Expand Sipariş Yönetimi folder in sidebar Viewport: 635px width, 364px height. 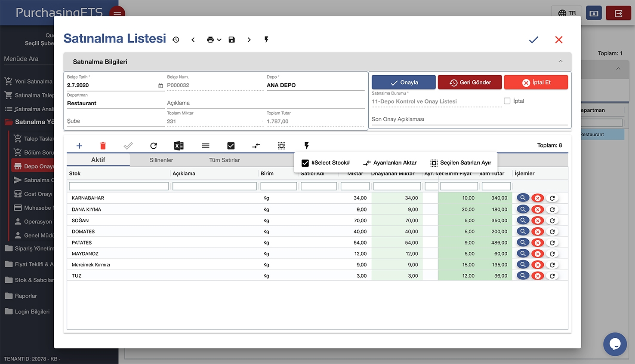pos(29,248)
